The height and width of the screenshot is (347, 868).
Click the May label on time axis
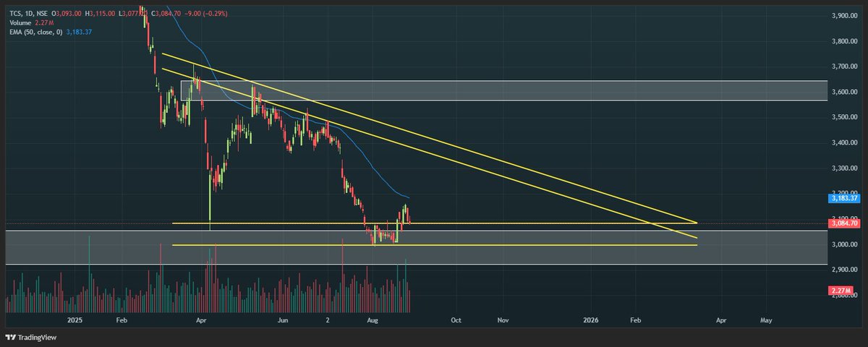tap(766, 319)
